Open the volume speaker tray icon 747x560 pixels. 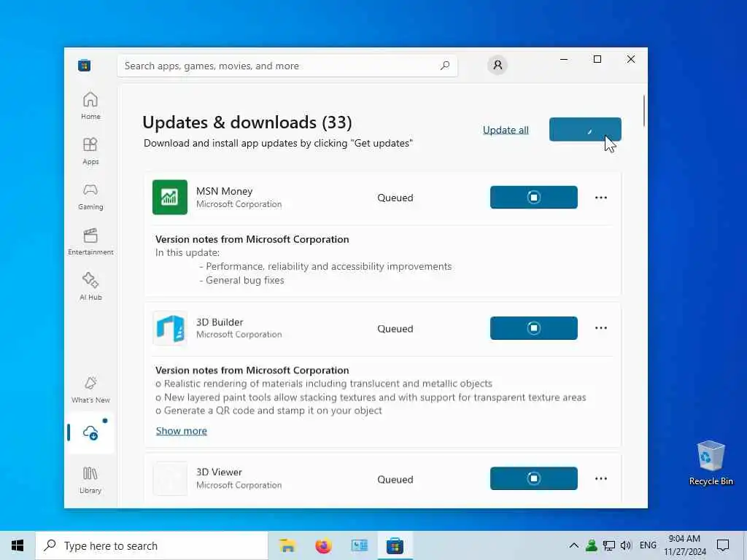coord(625,545)
